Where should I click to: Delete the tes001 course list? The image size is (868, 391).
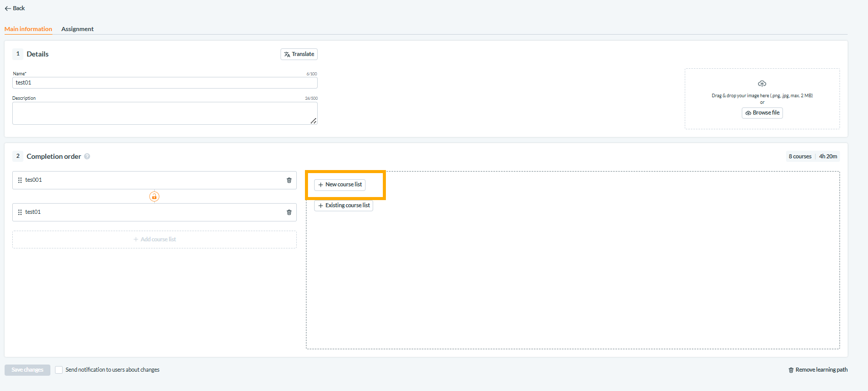[x=289, y=180]
